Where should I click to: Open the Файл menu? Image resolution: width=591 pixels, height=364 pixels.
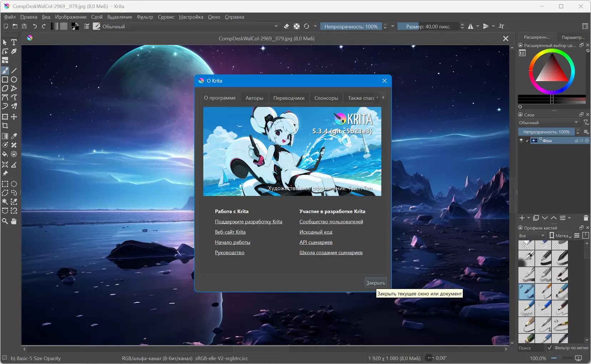(x=10, y=17)
